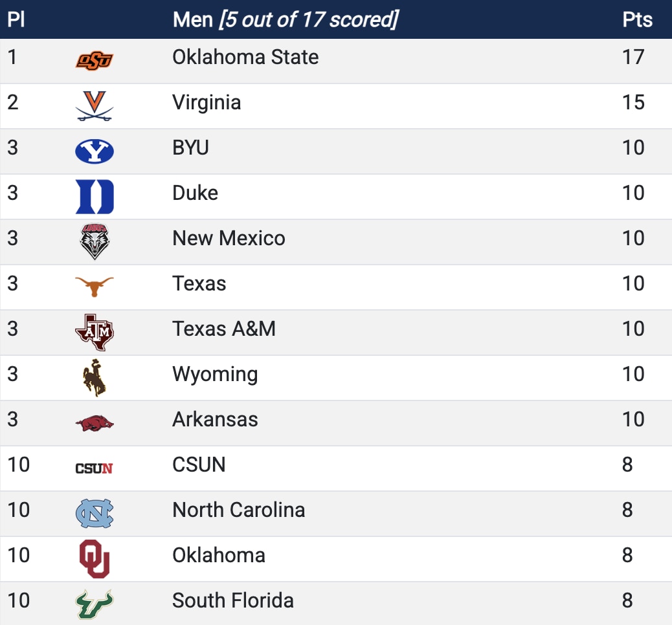Select the Texas A&M logo

[95, 333]
